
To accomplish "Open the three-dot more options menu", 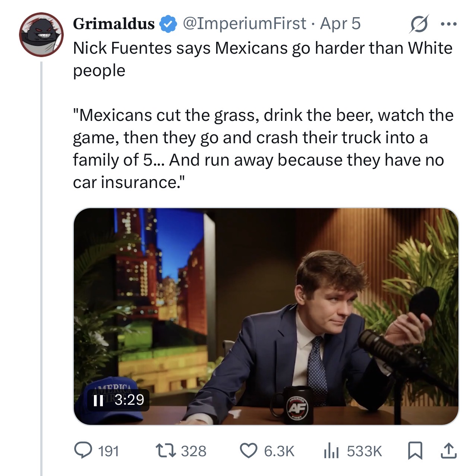I will coord(448,24).
